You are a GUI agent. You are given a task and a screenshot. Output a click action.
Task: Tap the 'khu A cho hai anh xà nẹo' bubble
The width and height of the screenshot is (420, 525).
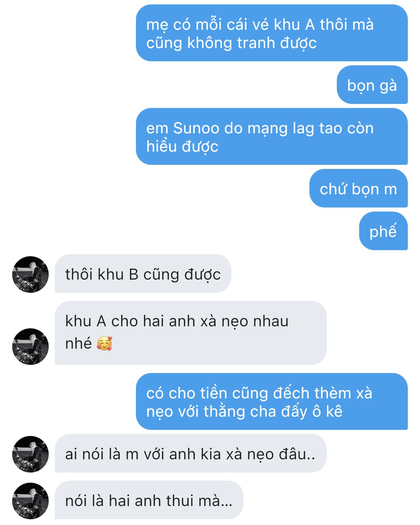click(x=191, y=333)
